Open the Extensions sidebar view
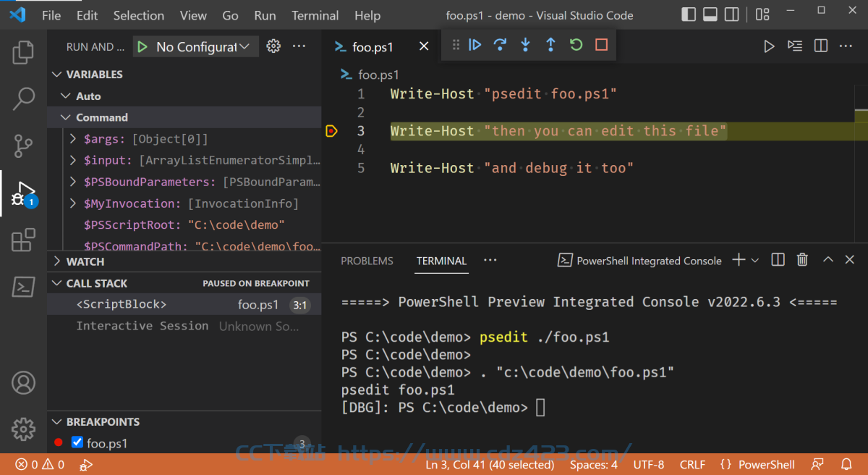Viewport: 868px width, 475px height. pos(23,240)
